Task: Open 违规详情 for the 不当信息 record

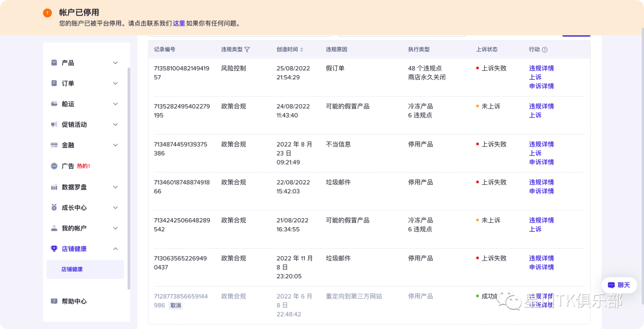Action: pyautogui.click(x=541, y=144)
